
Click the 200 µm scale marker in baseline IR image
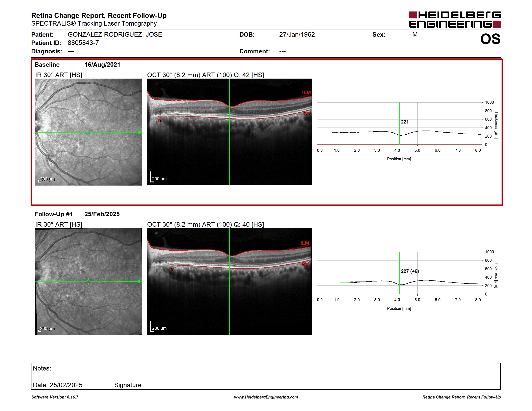47,179
